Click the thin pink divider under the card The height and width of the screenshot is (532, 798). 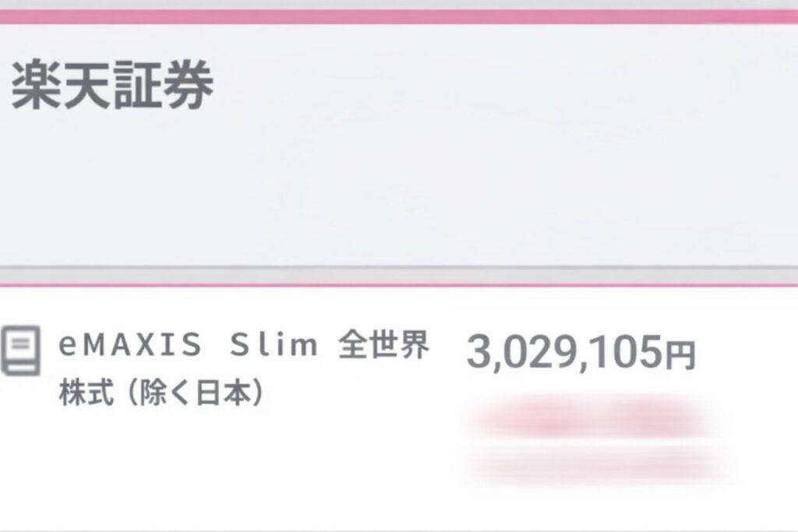point(399,285)
